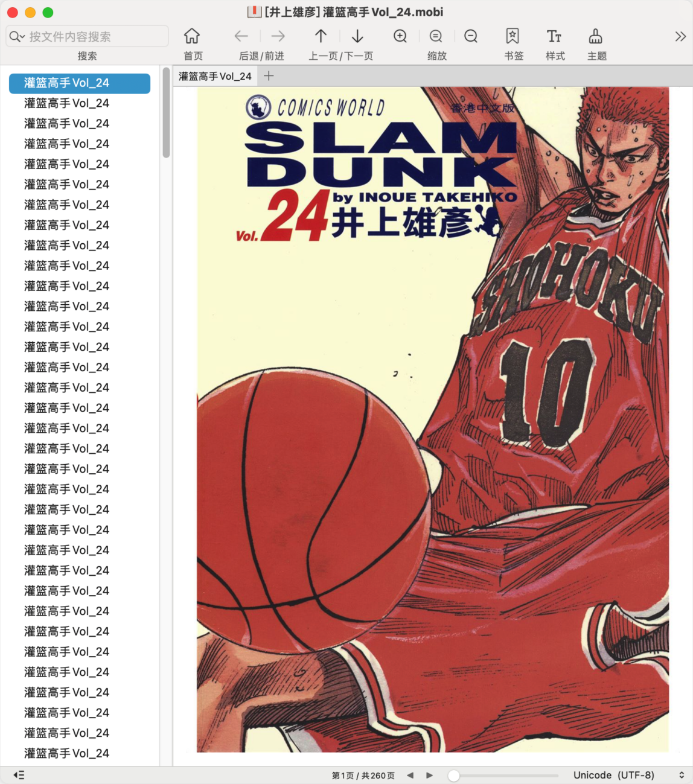Switch to the 灌篮高手Vol_24 document tab
The height and width of the screenshot is (784, 693).
tap(215, 76)
